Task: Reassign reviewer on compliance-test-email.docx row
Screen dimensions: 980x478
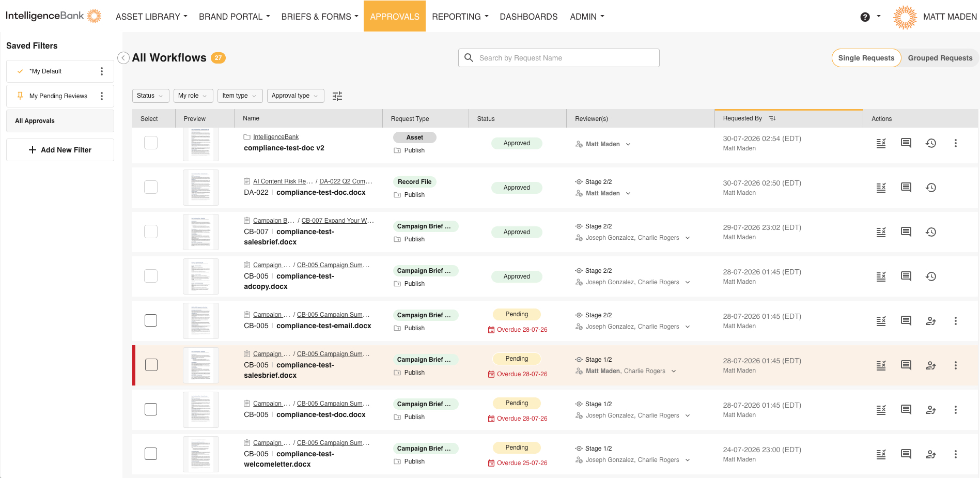Action: click(x=931, y=321)
